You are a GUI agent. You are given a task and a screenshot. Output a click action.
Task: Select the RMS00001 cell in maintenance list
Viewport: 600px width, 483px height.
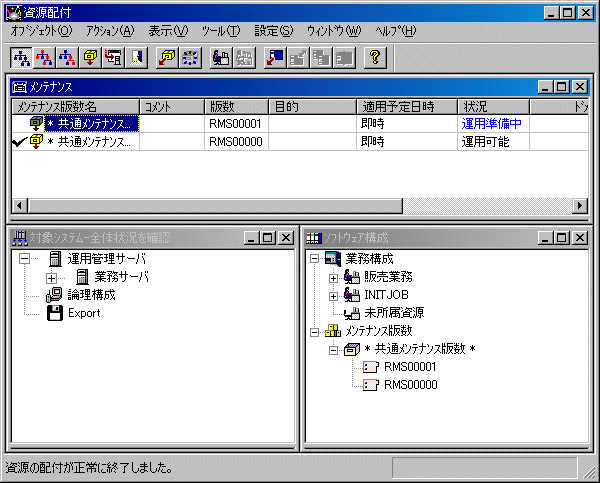tap(235, 124)
